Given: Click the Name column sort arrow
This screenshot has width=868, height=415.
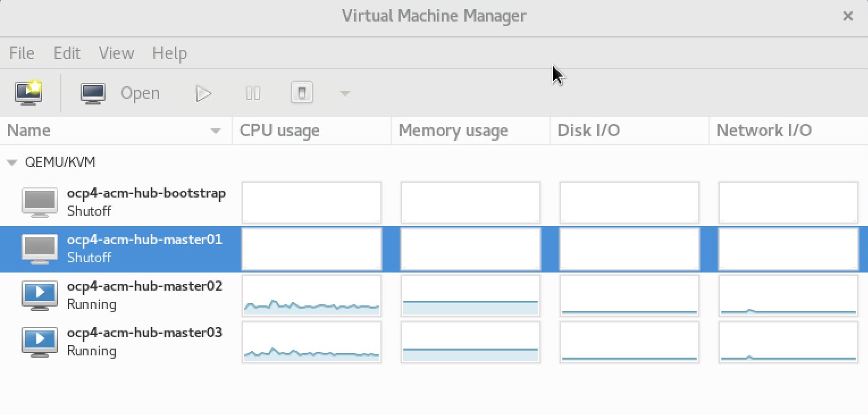Looking at the screenshot, I should tap(215, 131).
